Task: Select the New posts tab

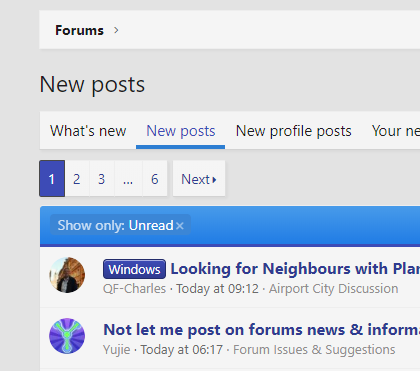Action: click(x=181, y=131)
